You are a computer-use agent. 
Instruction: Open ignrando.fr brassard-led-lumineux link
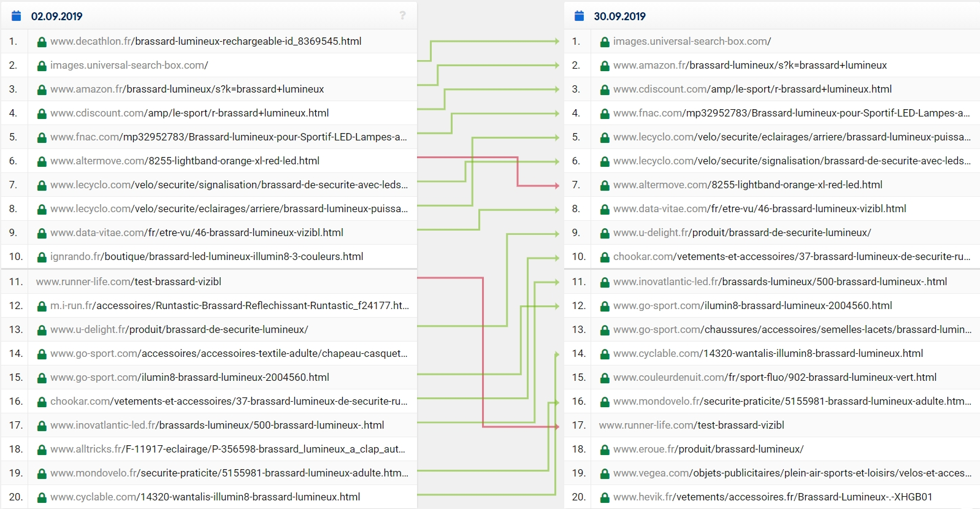point(207,256)
